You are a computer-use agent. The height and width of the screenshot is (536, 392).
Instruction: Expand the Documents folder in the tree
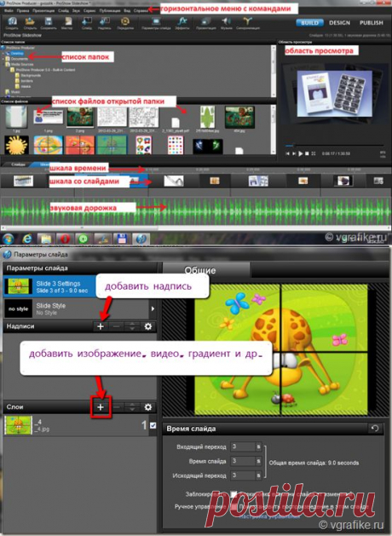pyautogui.click(x=3, y=59)
